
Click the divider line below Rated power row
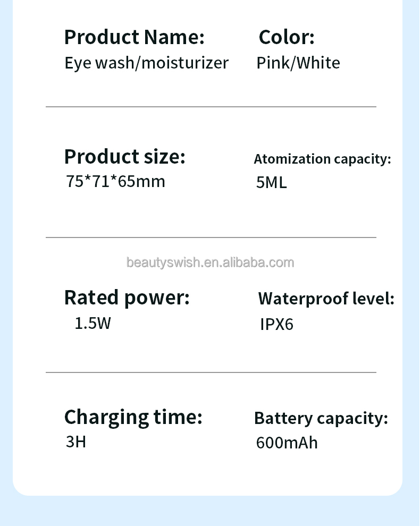[x=211, y=372]
